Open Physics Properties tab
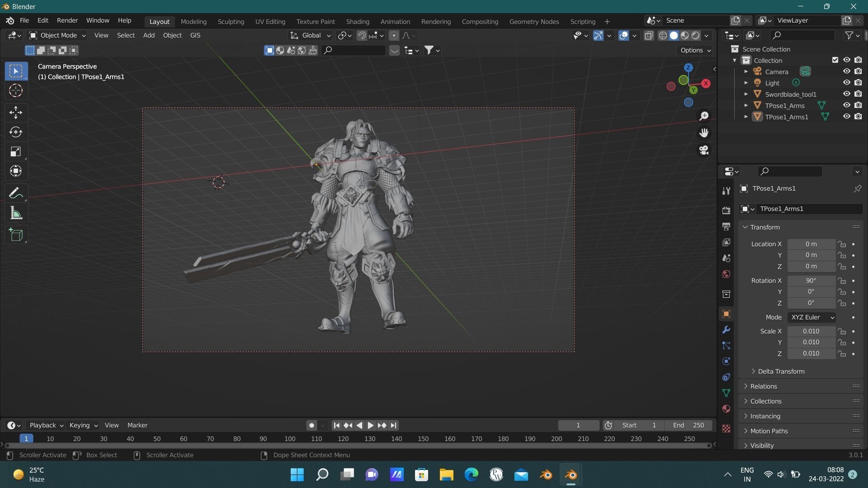 click(x=726, y=361)
